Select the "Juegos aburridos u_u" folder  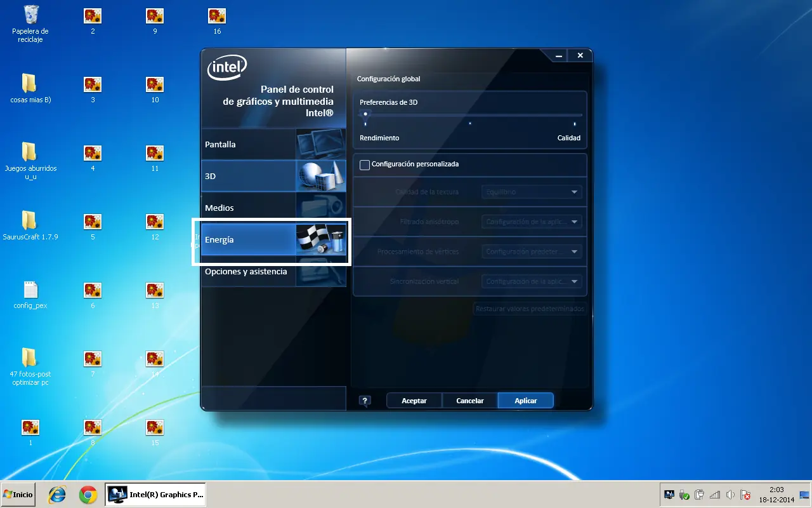(30, 161)
